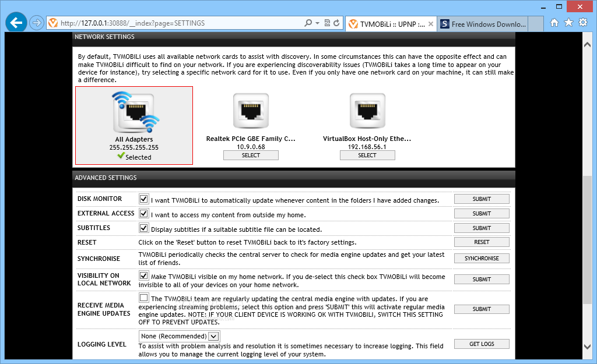Switch to the TVMOBiLi :: UPNP tab
This screenshot has width=597, height=364.
click(391, 24)
